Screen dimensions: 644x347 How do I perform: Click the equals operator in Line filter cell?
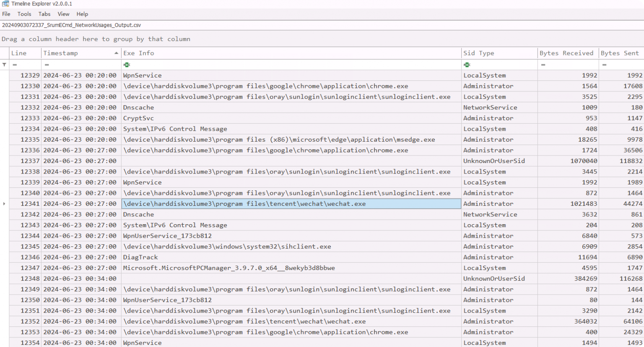[x=15, y=65]
